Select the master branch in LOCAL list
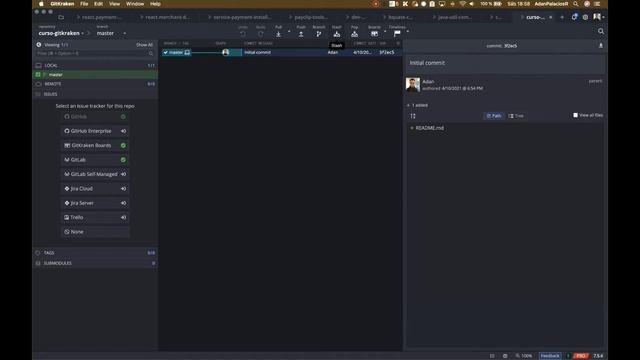Viewport: 640px width, 360px height. point(95,74)
